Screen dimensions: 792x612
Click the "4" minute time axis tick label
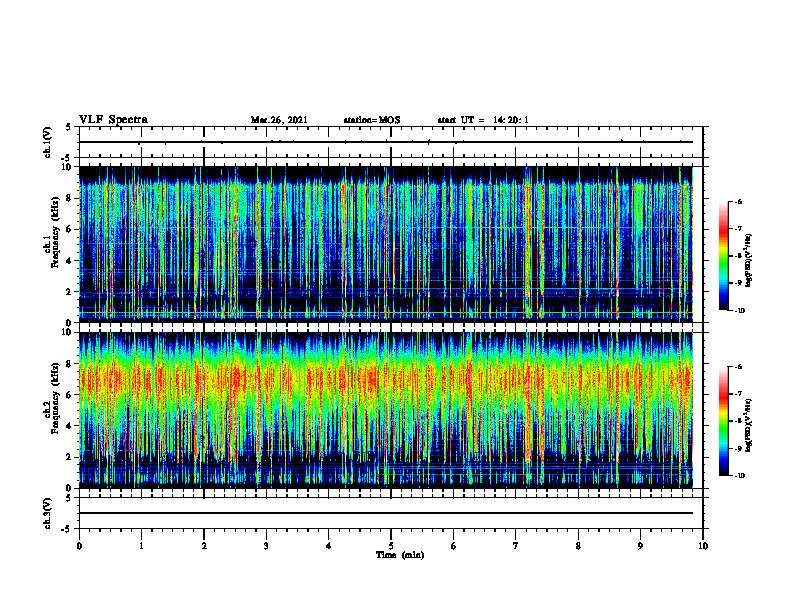329,546
